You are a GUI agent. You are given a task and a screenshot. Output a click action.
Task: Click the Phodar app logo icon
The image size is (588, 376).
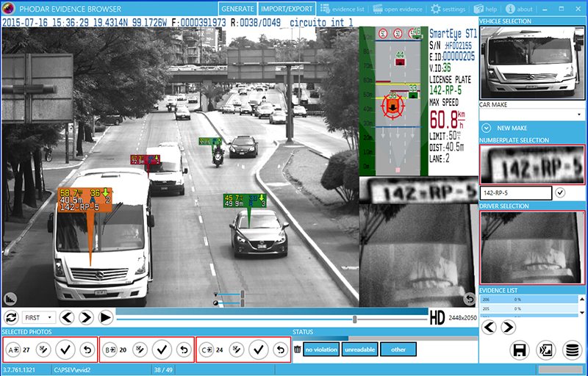tap(8, 8)
